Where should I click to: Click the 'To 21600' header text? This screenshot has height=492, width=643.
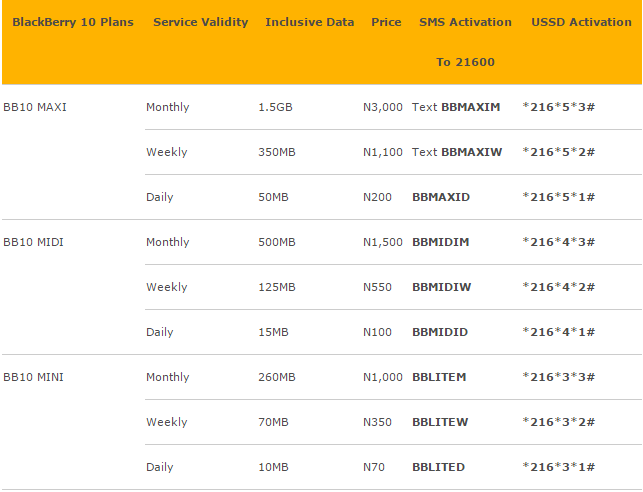click(x=465, y=62)
